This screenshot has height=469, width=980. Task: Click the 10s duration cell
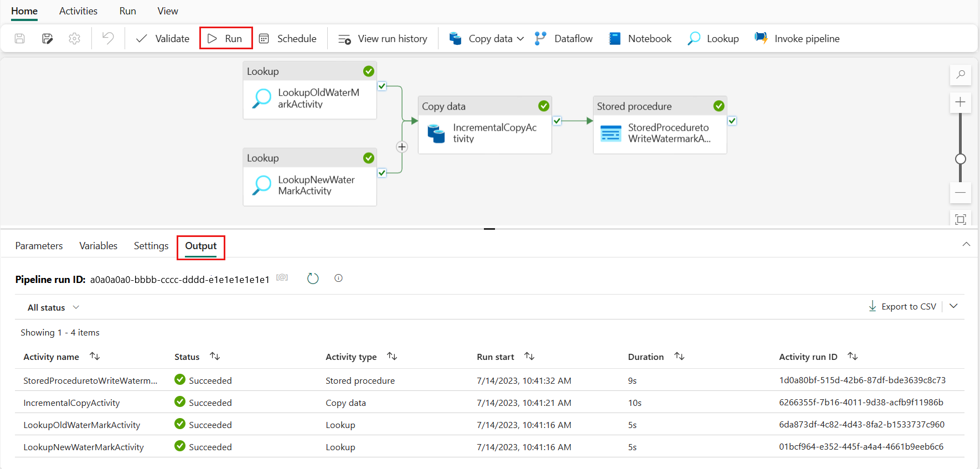(x=635, y=403)
